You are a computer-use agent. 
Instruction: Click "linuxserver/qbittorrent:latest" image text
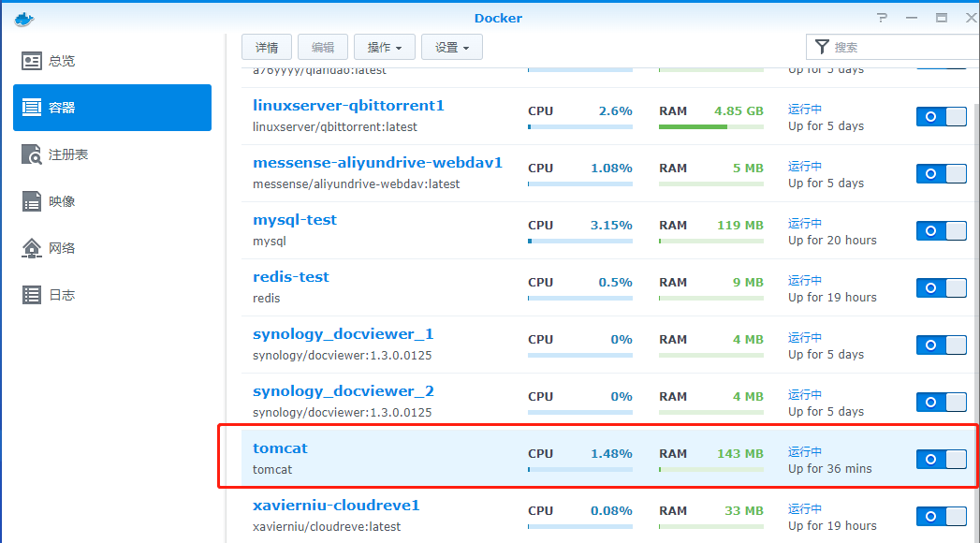(335, 126)
